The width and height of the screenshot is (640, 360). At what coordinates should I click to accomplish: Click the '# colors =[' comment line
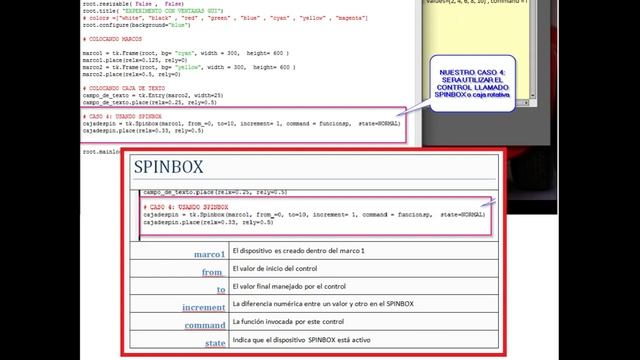click(x=225, y=18)
